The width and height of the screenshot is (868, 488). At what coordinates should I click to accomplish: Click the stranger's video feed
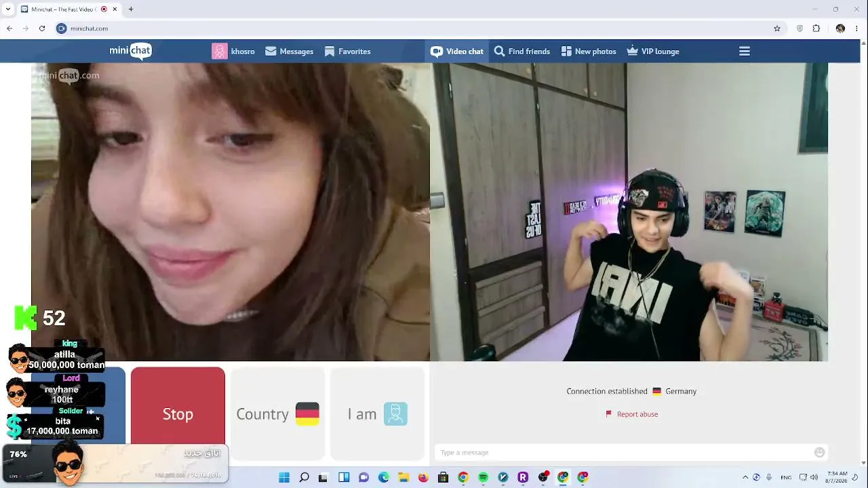click(x=231, y=212)
